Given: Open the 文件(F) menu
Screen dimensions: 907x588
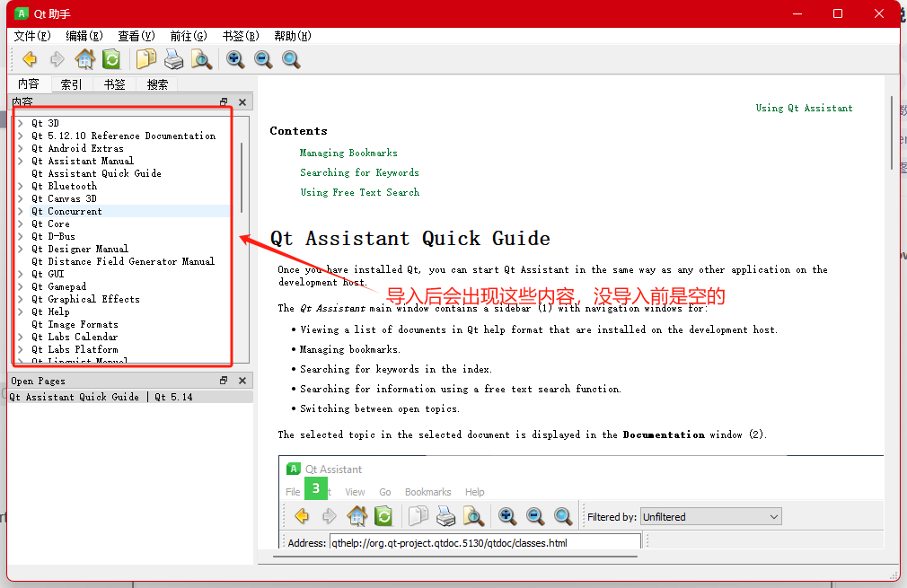Looking at the screenshot, I should tap(31, 36).
